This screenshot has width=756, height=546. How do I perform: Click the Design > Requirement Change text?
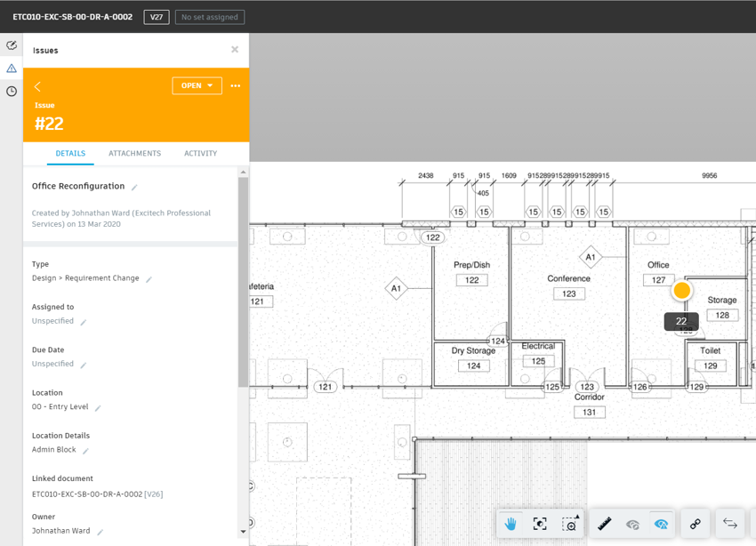(x=85, y=278)
